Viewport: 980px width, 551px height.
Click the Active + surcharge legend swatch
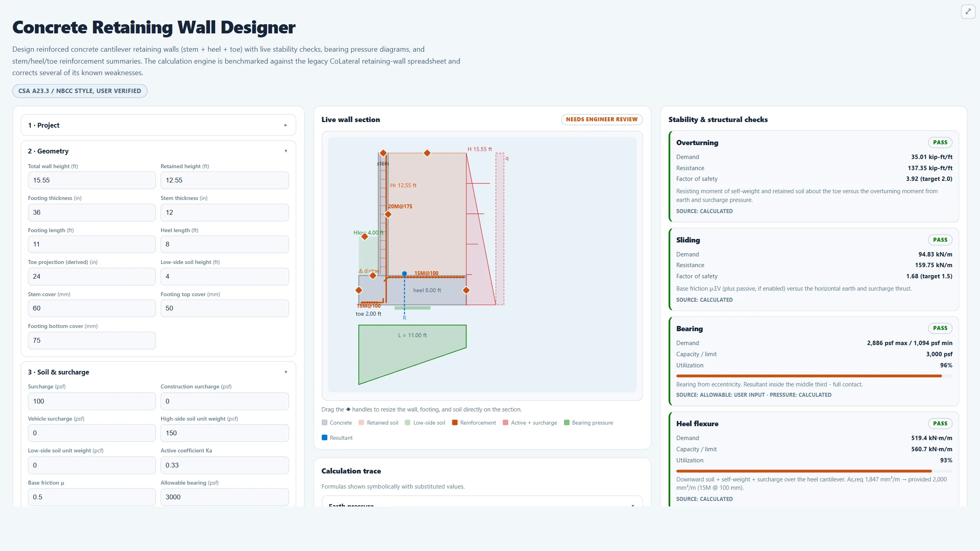tap(506, 423)
